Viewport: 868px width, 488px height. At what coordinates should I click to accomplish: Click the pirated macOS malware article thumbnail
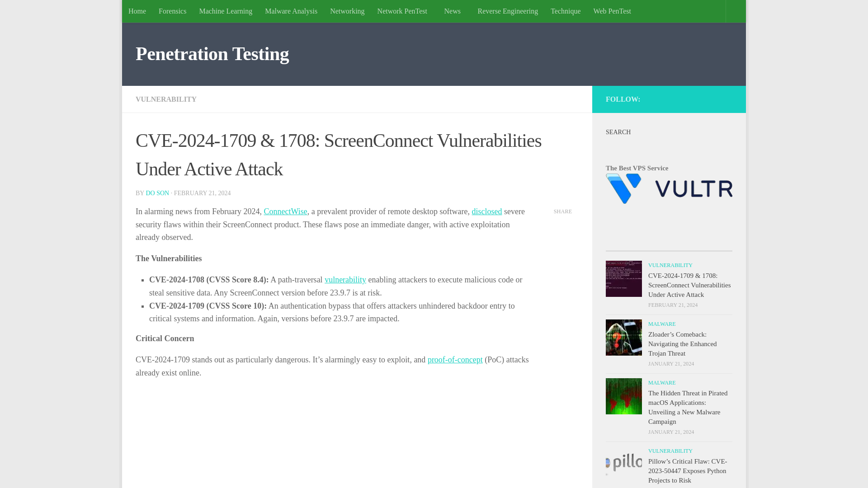point(623,396)
